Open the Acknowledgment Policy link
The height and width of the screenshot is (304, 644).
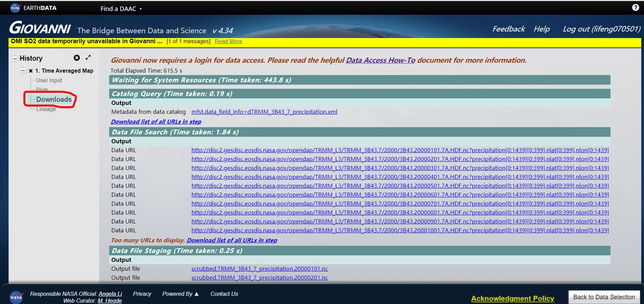click(x=513, y=299)
